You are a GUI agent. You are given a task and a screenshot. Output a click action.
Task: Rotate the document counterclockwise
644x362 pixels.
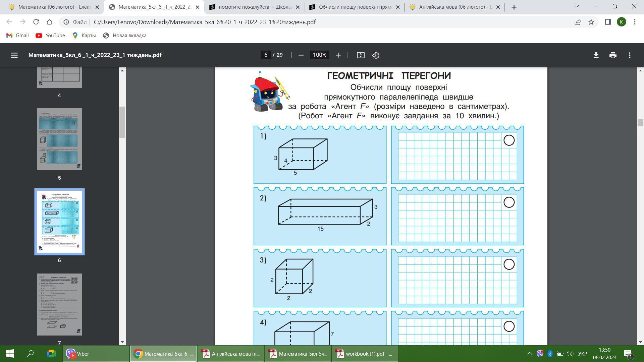376,55
